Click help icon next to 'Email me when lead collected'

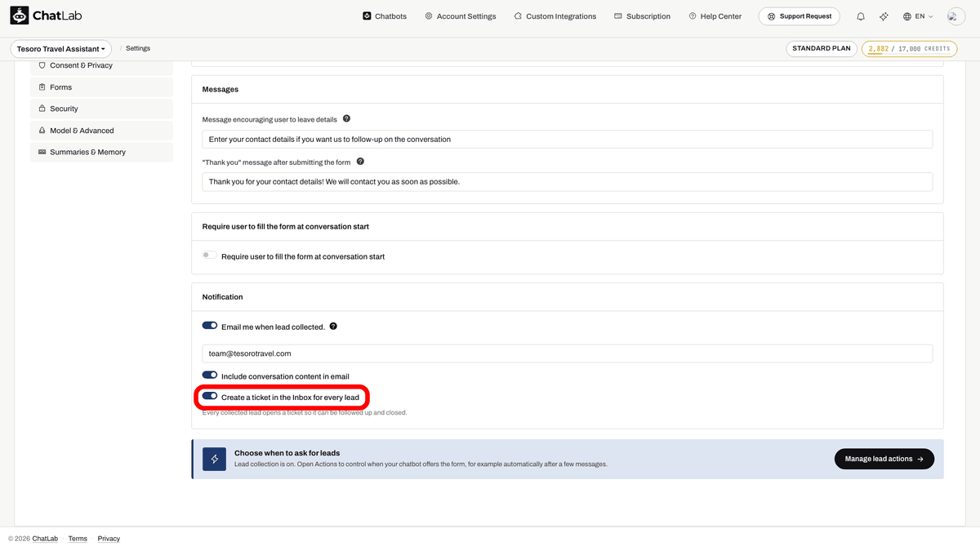tap(333, 327)
